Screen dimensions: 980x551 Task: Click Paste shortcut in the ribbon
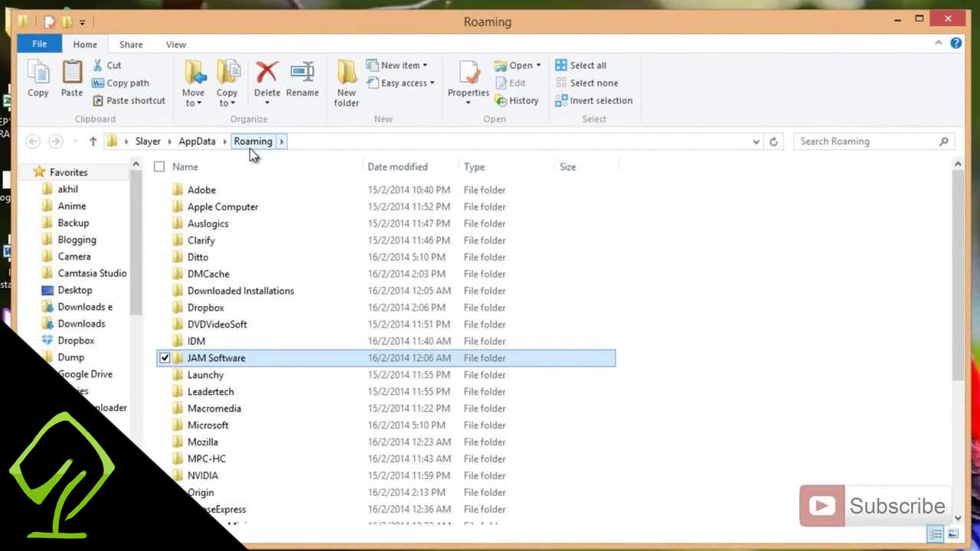[x=129, y=100]
